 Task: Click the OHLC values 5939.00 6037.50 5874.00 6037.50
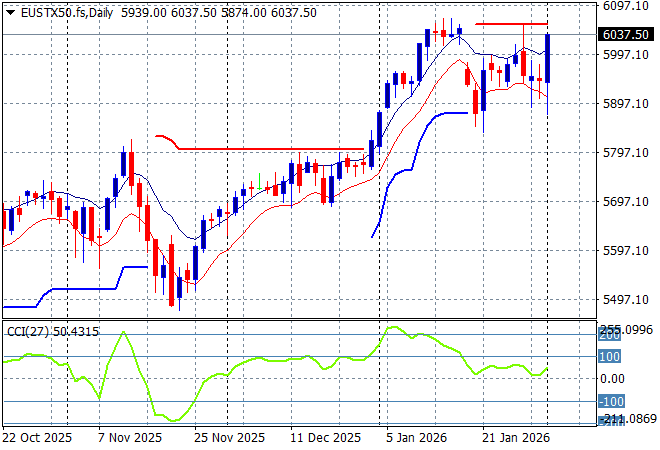pos(219,13)
